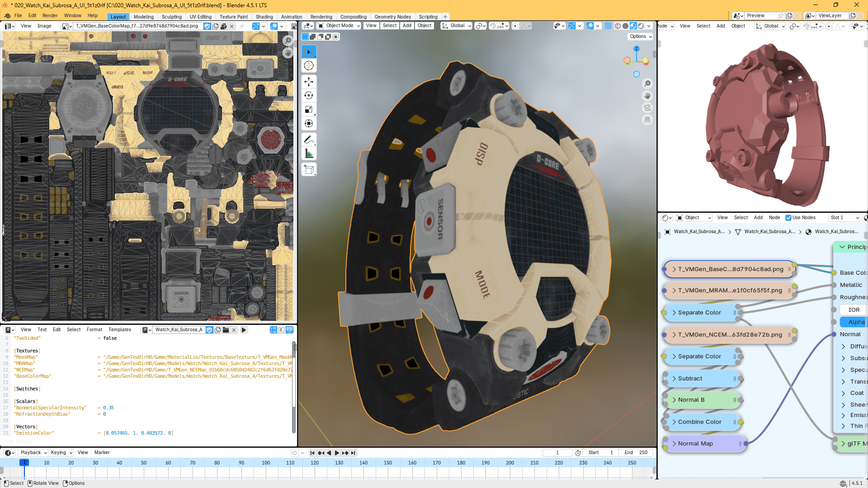Toggle camera view in the 3D viewport
The width and height of the screenshot is (868, 488).
647,108
